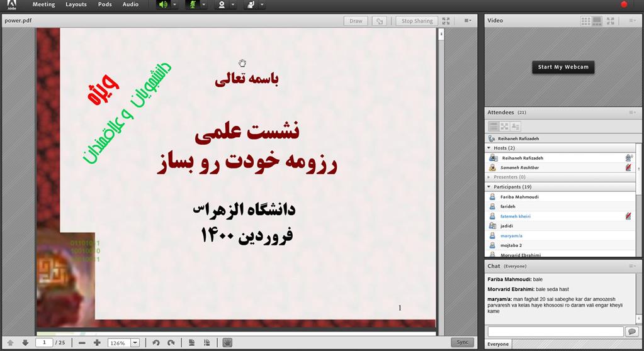Click the chat message input field
644x351 pixels.
pos(556,331)
